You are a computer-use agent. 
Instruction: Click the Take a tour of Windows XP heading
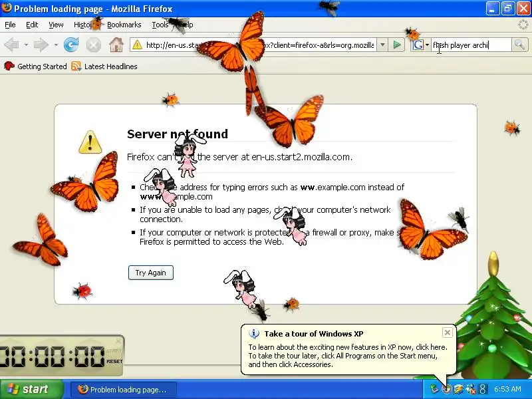(314, 334)
